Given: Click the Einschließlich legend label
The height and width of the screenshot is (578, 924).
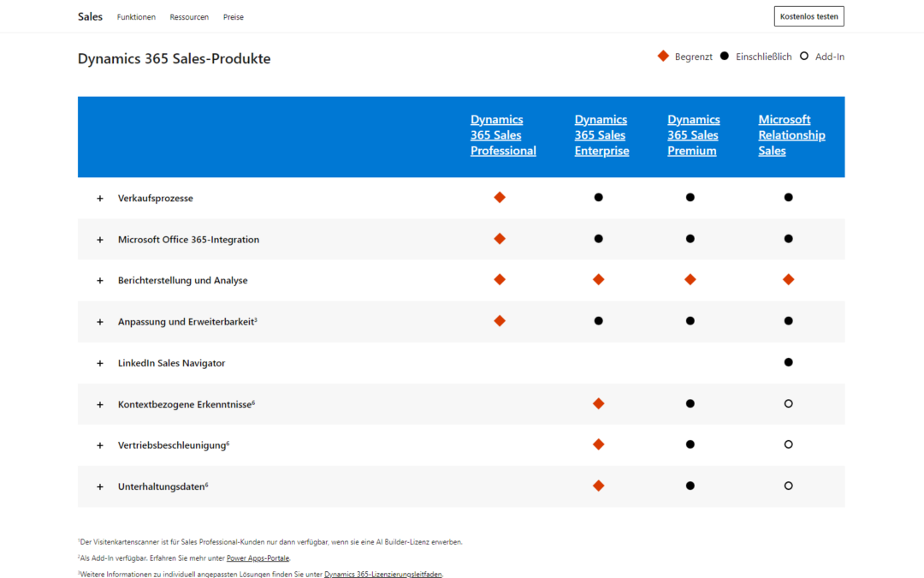Looking at the screenshot, I should pos(764,57).
